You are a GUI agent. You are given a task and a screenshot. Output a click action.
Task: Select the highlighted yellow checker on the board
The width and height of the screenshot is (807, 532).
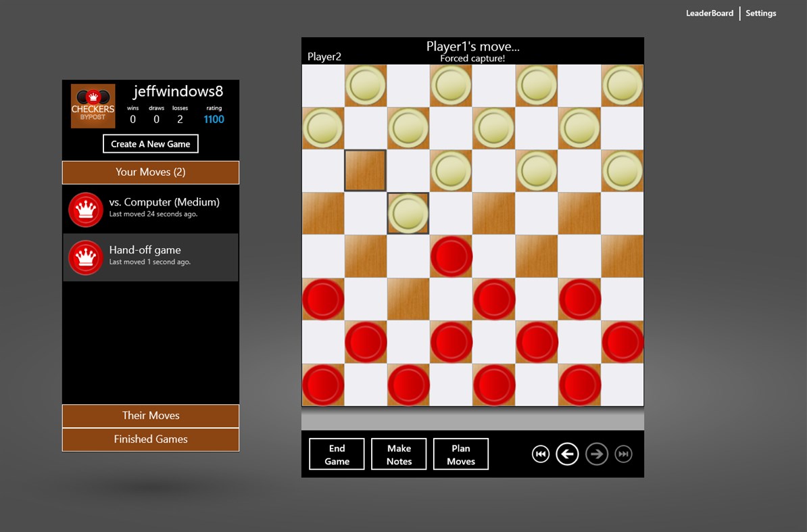coord(408,213)
